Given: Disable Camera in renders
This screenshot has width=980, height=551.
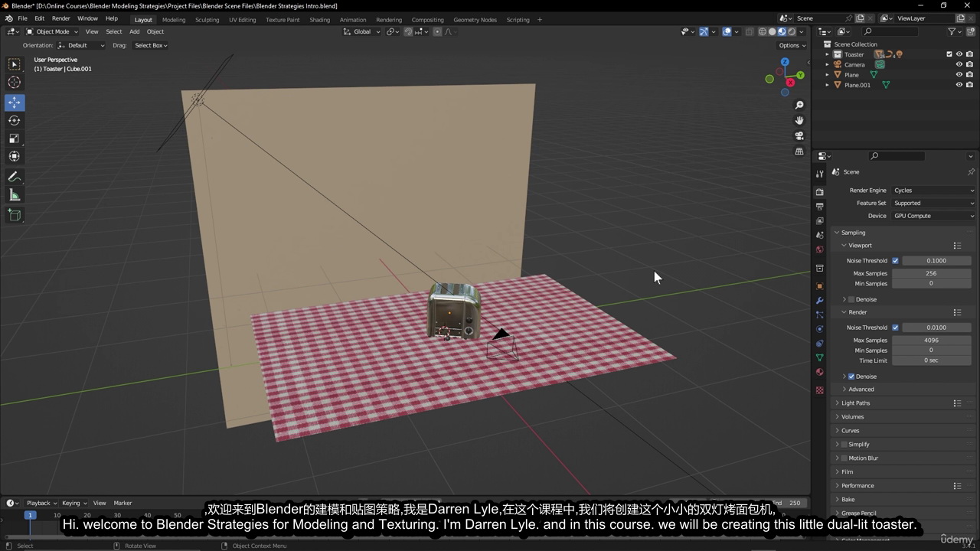Looking at the screenshot, I should tap(969, 65).
